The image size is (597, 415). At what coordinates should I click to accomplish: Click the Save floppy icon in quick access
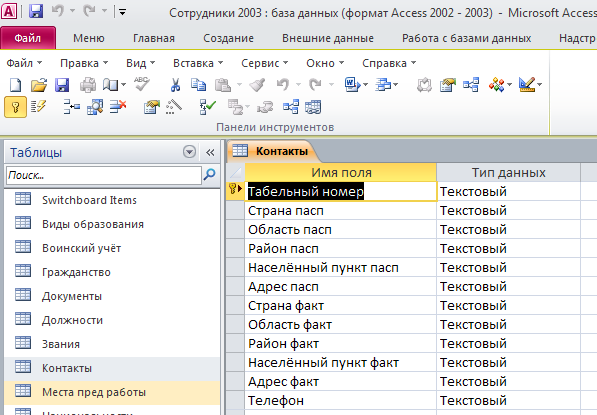(x=36, y=11)
